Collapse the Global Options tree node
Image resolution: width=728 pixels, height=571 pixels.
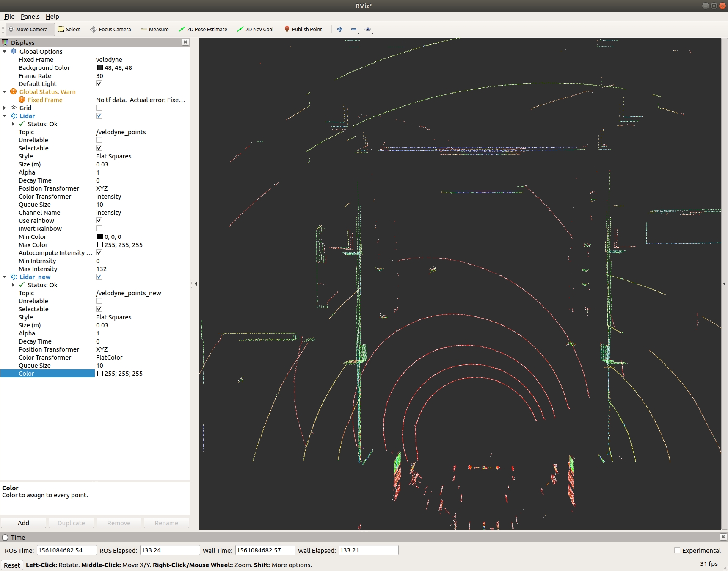coord(5,52)
